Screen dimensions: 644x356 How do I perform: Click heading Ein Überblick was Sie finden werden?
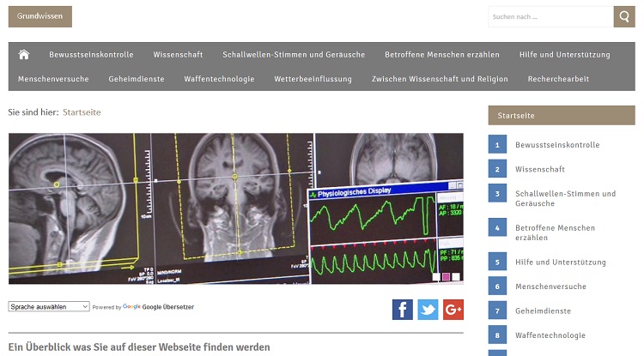coord(139,347)
